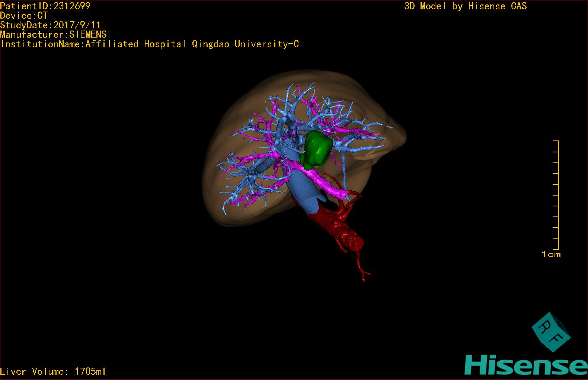Click the 3D Model by Hisense CAS title
The height and width of the screenshot is (380, 588).
tap(466, 6)
